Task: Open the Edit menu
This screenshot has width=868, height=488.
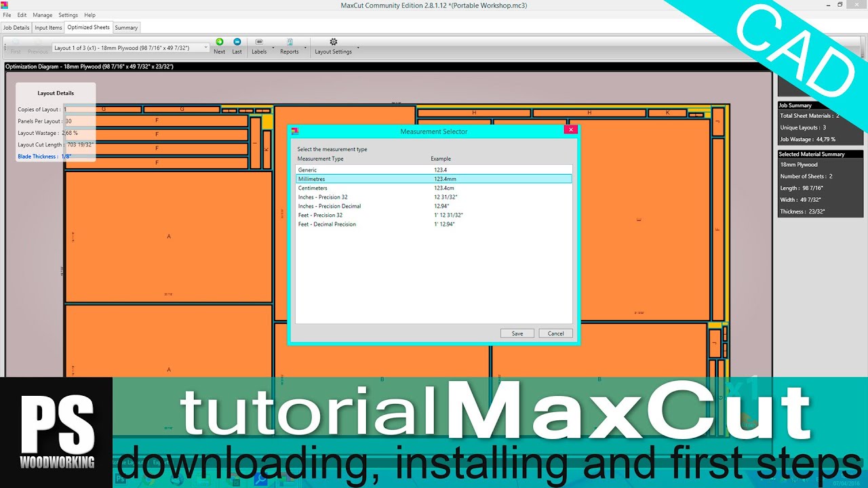Action: (x=22, y=15)
